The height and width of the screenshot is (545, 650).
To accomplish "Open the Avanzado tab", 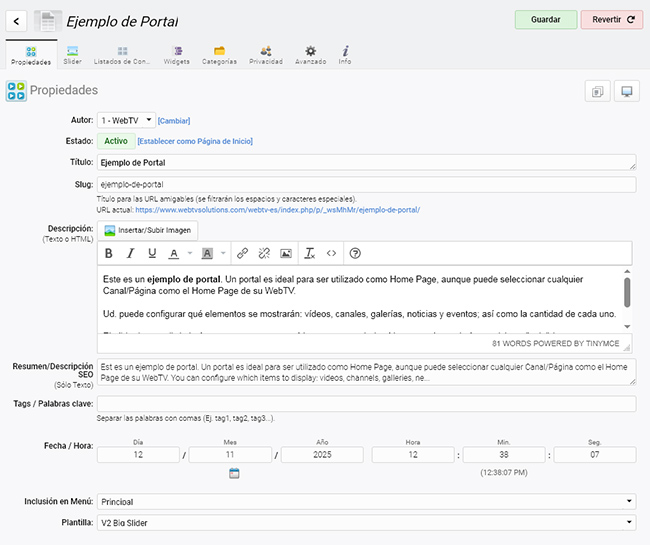I will [x=310, y=55].
